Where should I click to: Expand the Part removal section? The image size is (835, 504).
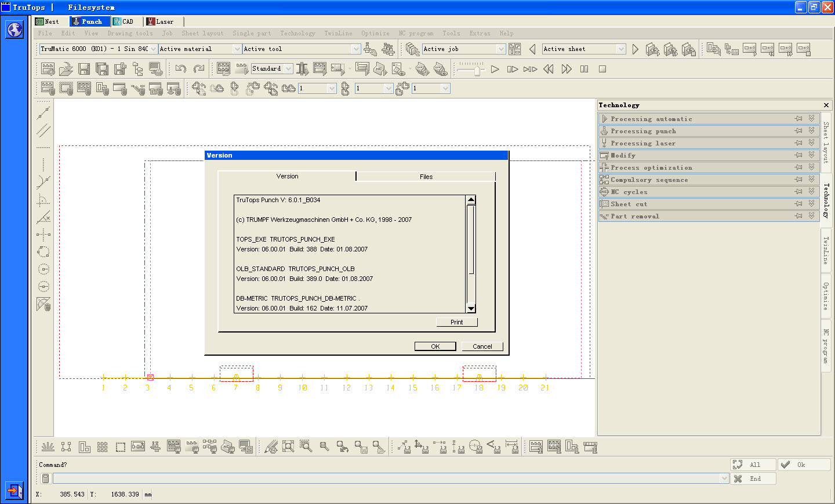tap(811, 216)
